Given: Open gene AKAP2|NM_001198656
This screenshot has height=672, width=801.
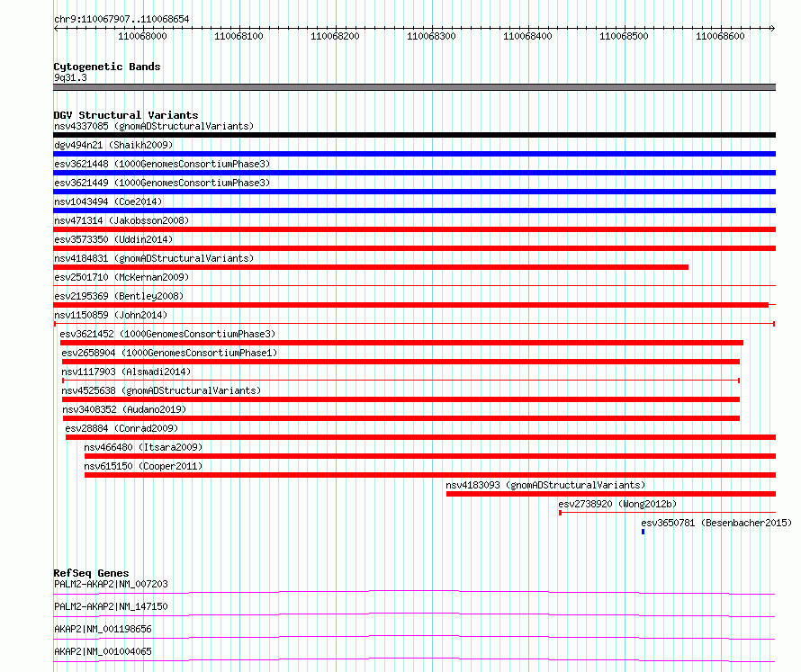Looking at the screenshot, I should [103, 629].
